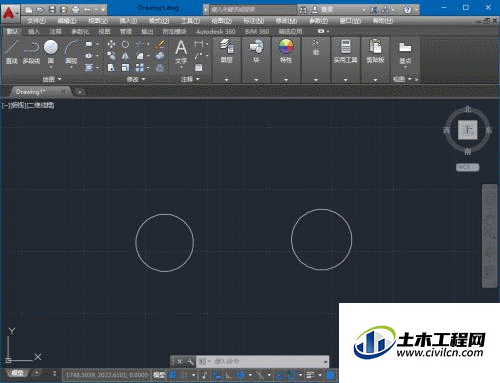Open the Edit (编辑) menu

[67, 21]
